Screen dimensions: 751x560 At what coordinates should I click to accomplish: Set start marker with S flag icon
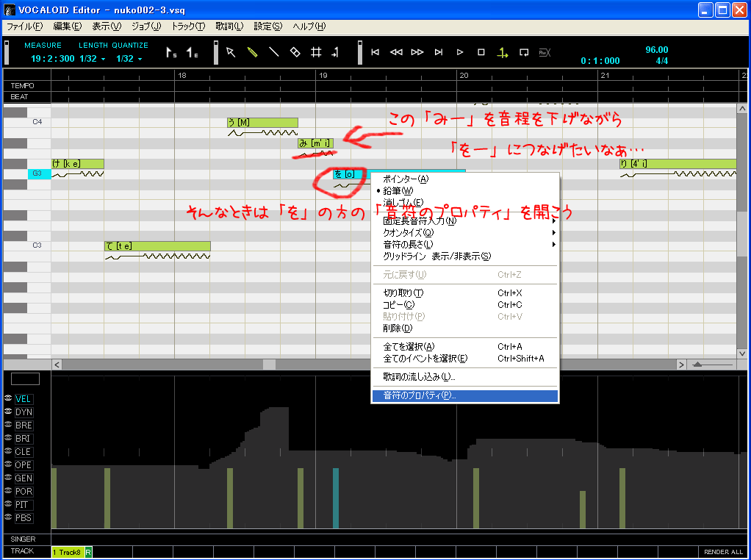[x=171, y=52]
